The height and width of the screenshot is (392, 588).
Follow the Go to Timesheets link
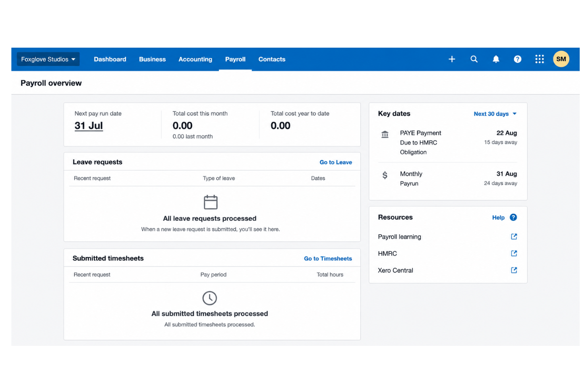coord(328,259)
